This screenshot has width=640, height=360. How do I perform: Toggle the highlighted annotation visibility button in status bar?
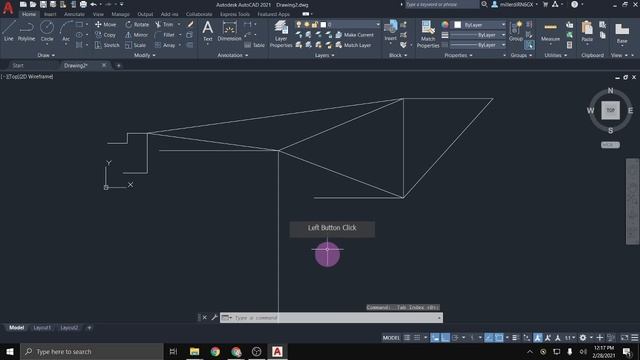pos(538,338)
